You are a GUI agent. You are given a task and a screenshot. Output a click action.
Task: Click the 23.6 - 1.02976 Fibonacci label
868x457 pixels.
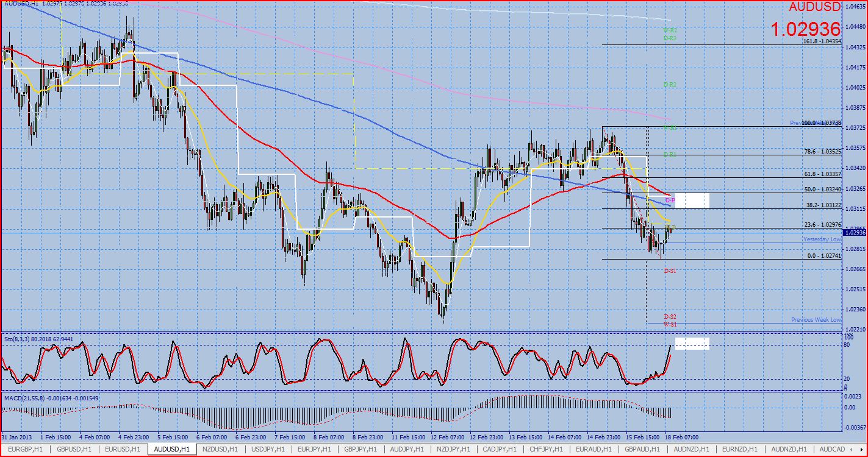[823, 225]
